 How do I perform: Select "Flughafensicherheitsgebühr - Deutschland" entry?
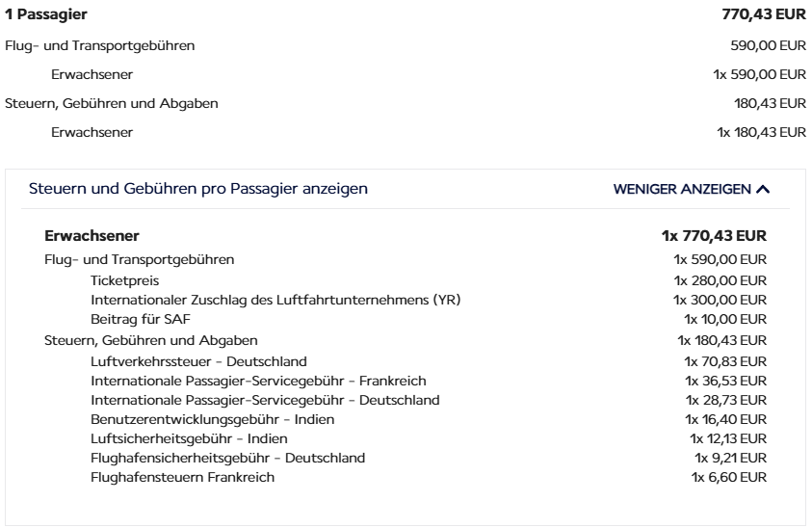(227, 458)
